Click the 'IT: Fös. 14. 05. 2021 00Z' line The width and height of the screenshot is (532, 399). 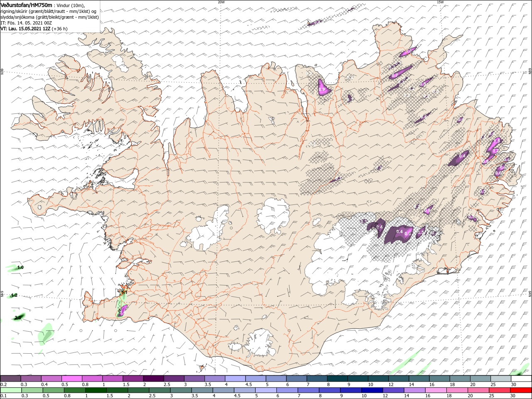coord(26,23)
